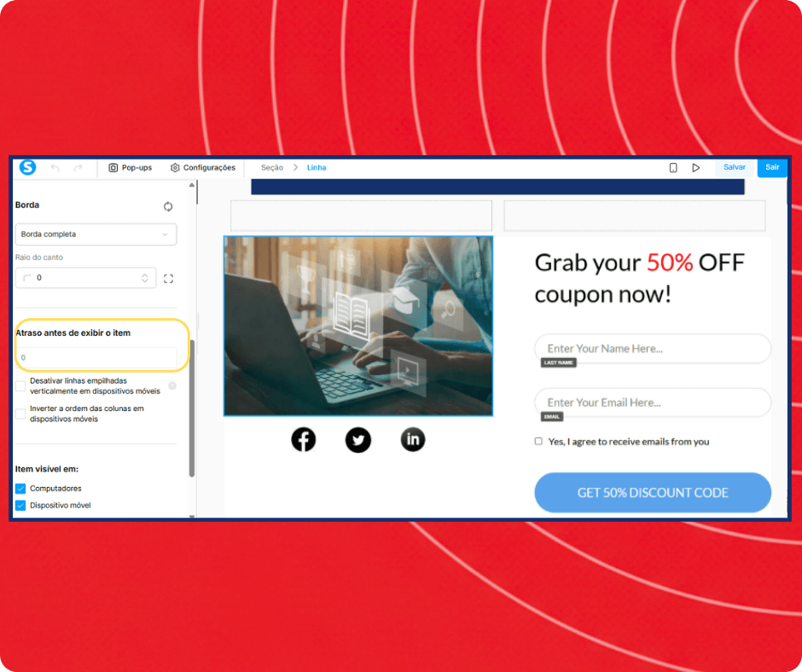This screenshot has width=802, height=672.
Task: Check agree to receive emails box
Action: pos(538,441)
